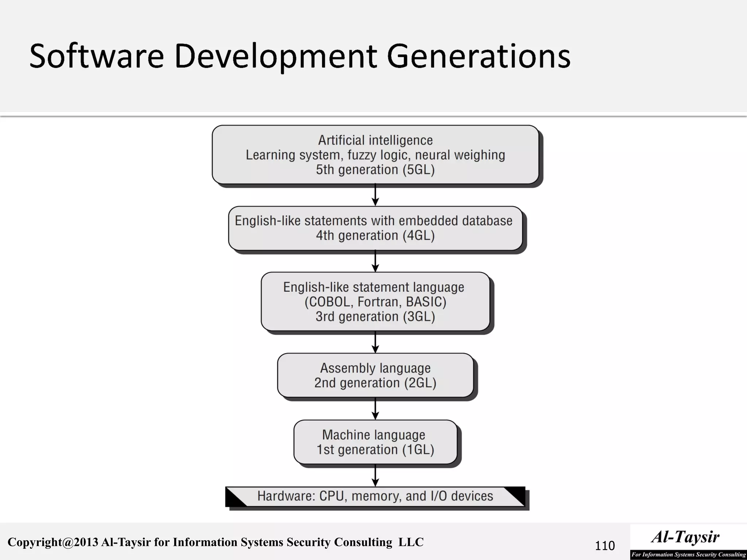Select the Assembly language 2GL box

[375, 376]
